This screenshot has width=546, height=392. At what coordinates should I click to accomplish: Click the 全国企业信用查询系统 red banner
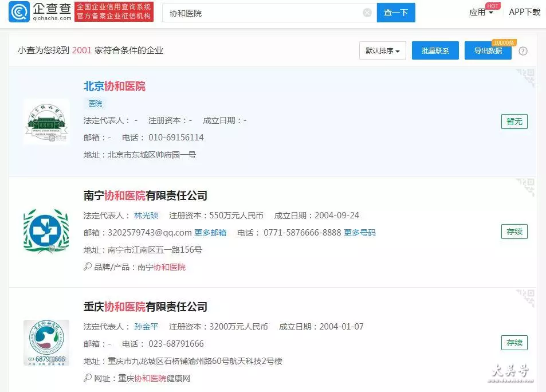114,11
